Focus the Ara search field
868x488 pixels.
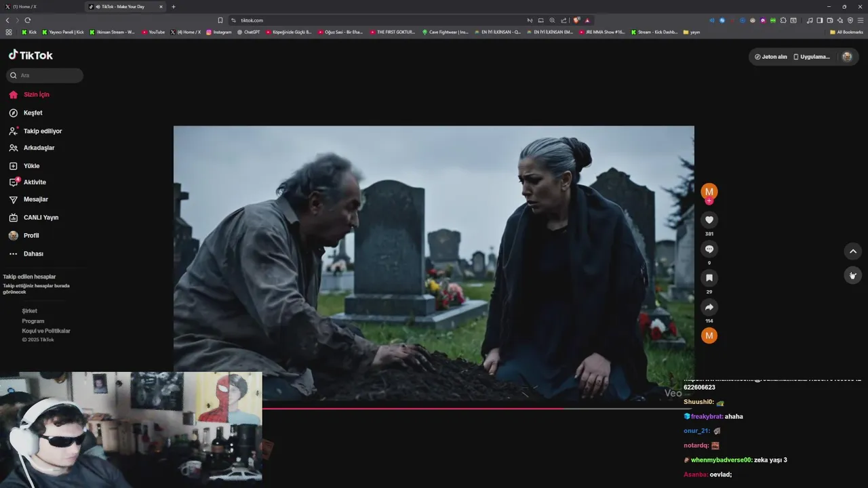[45, 75]
